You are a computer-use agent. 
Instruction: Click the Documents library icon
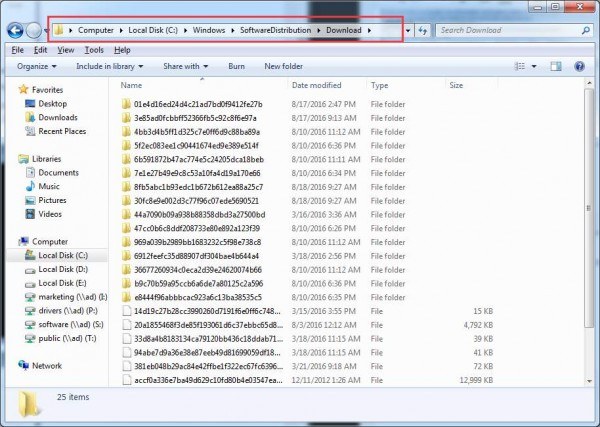click(30, 173)
